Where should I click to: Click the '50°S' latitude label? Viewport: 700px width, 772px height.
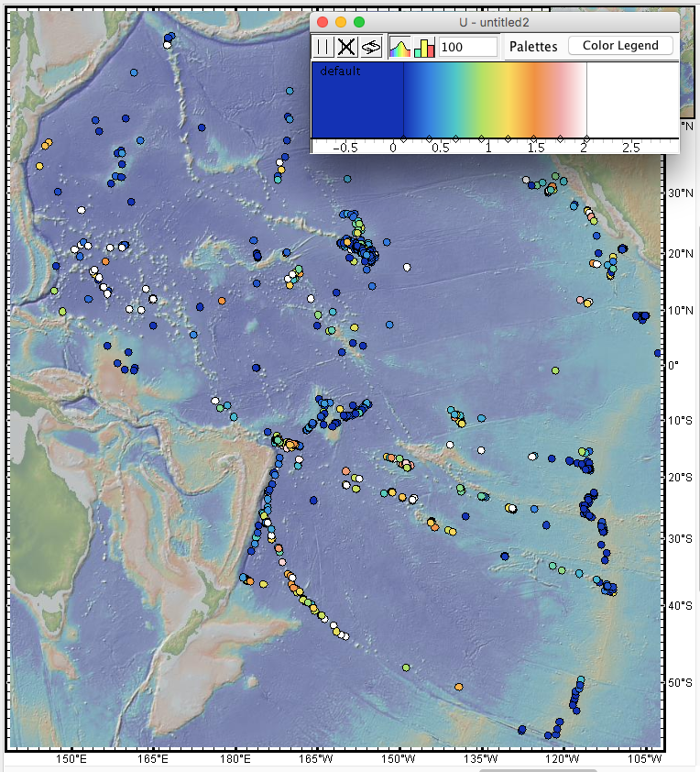[x=681, y=683]
